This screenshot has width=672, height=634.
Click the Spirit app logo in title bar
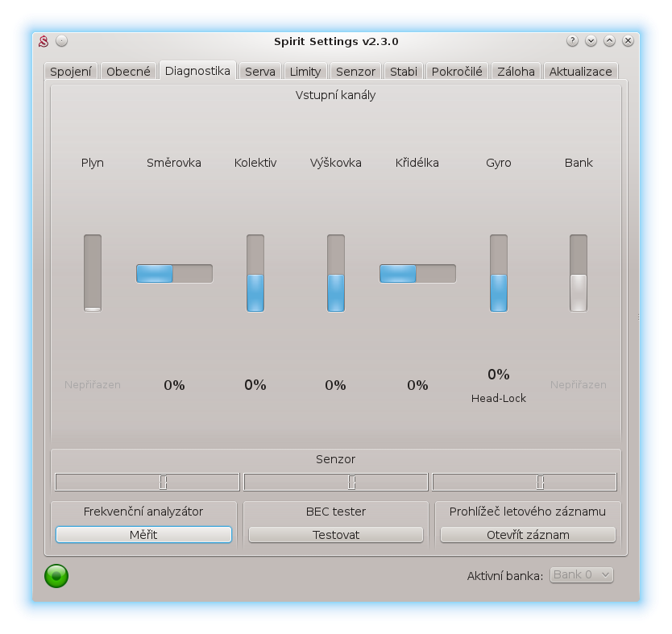[44, 41]
